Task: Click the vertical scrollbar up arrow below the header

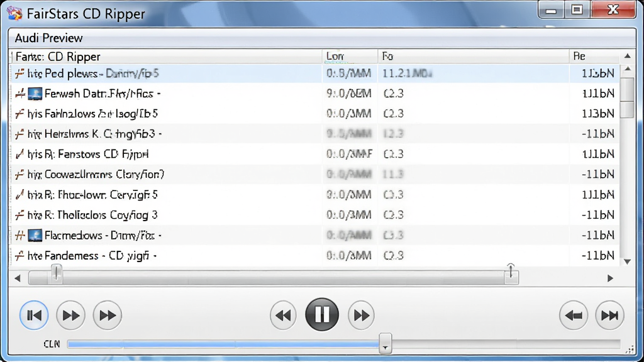Action: (x=628, y=69)
